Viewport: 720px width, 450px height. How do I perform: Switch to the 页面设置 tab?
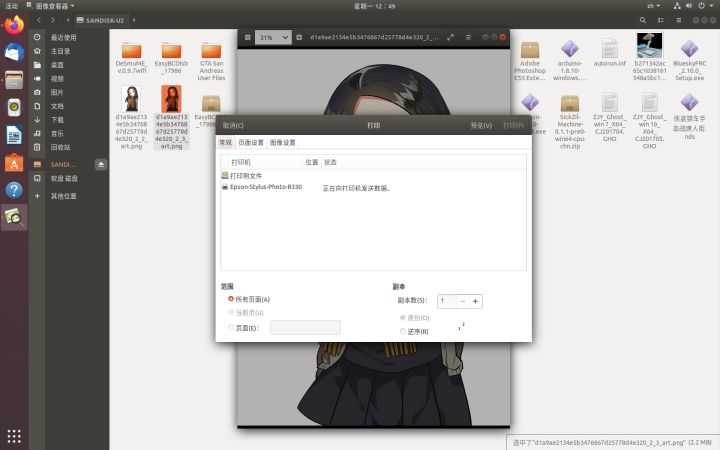[251, 142]
